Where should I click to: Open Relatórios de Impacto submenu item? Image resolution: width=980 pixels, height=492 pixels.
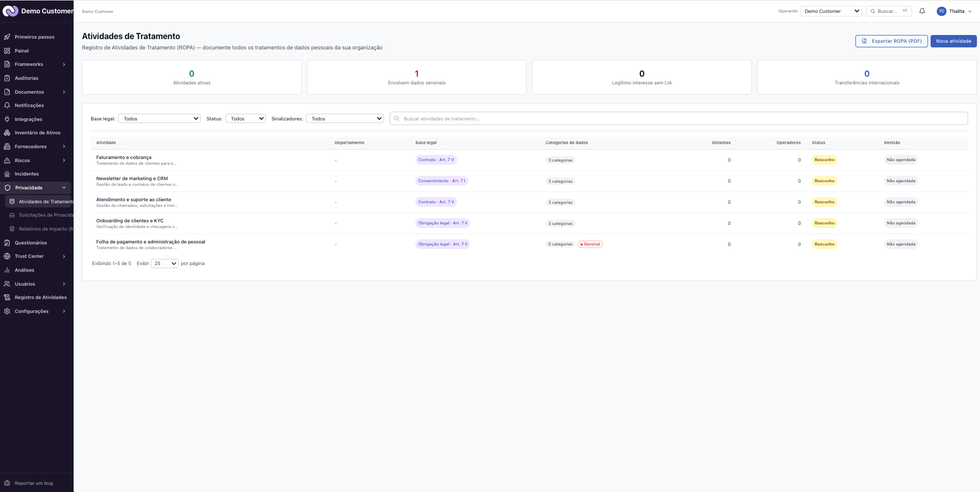tap(39, 229)
